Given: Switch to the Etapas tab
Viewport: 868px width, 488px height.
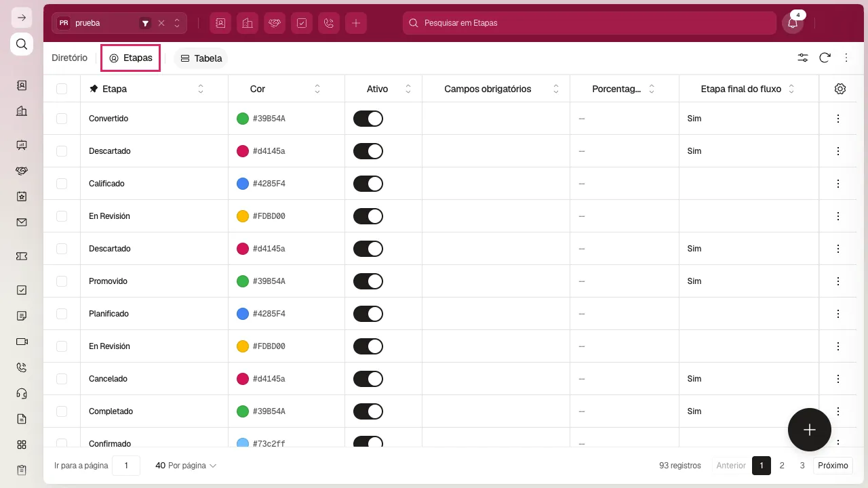Looking at the screenshot, I should pos(131,58).
